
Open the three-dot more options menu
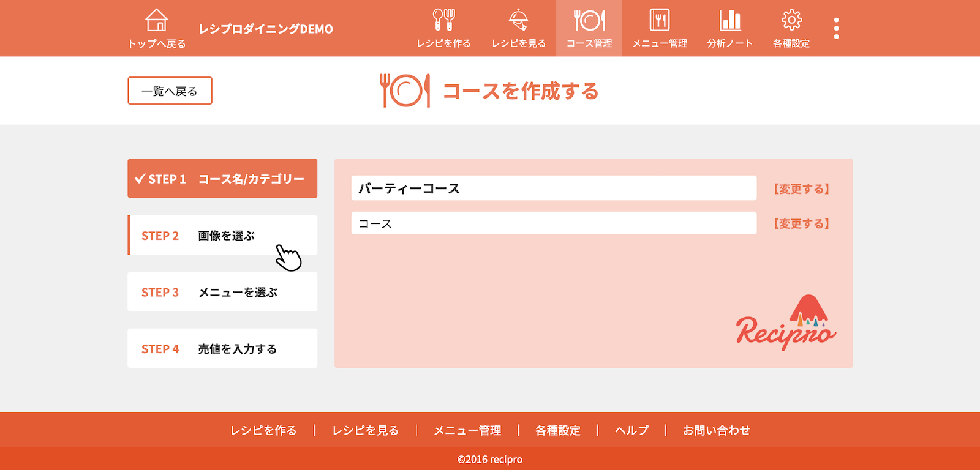[836, 28]
